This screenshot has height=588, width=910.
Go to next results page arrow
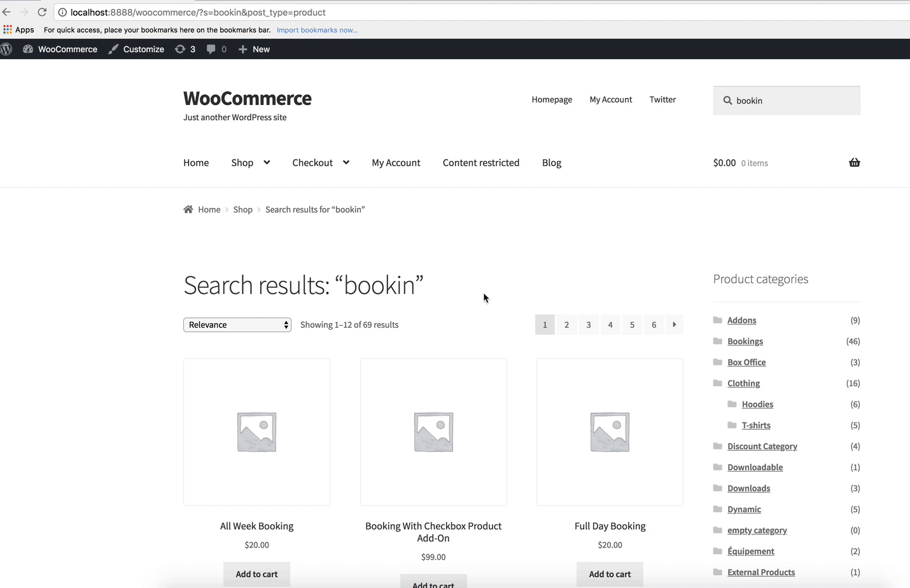[674, 325]
